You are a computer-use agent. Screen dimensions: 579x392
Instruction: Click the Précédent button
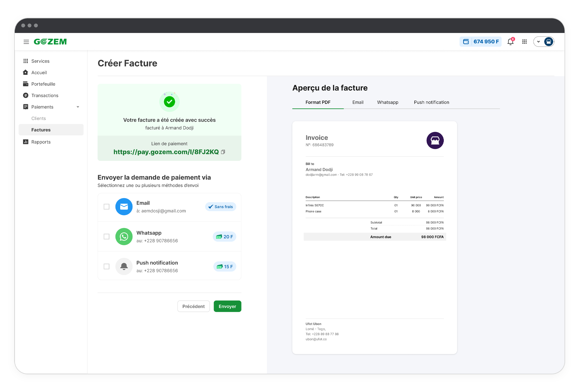[x=193, y=306]
